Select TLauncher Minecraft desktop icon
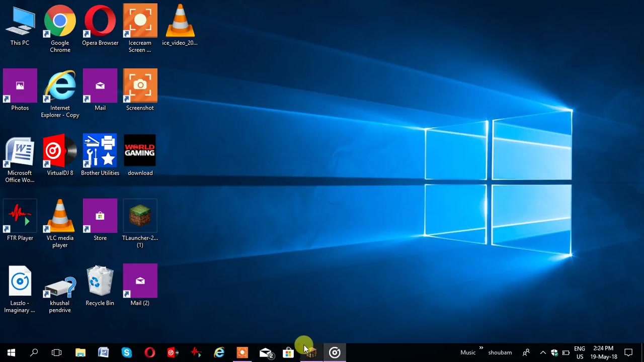 coord(140,224)
